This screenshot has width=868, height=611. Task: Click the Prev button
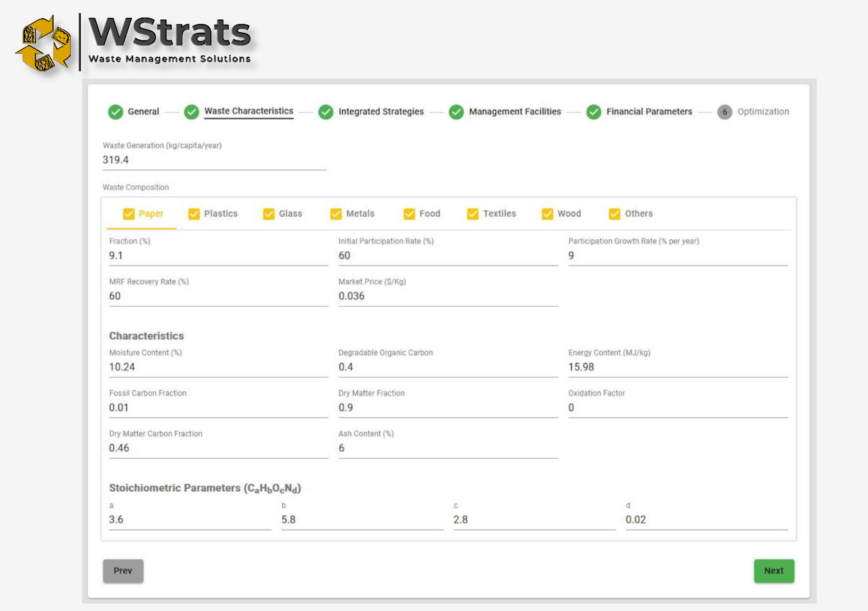[123, 570]
